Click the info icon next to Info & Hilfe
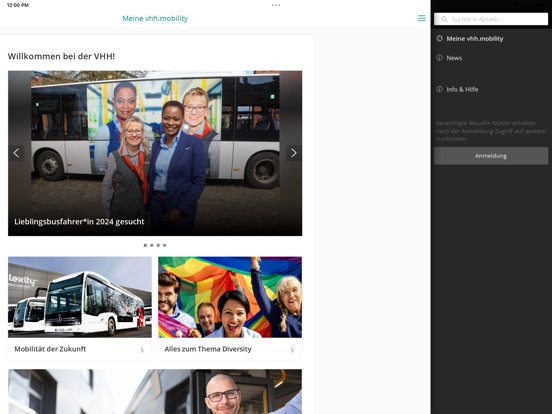This screenshot has height=414, width=552. [x=439, y=89]
